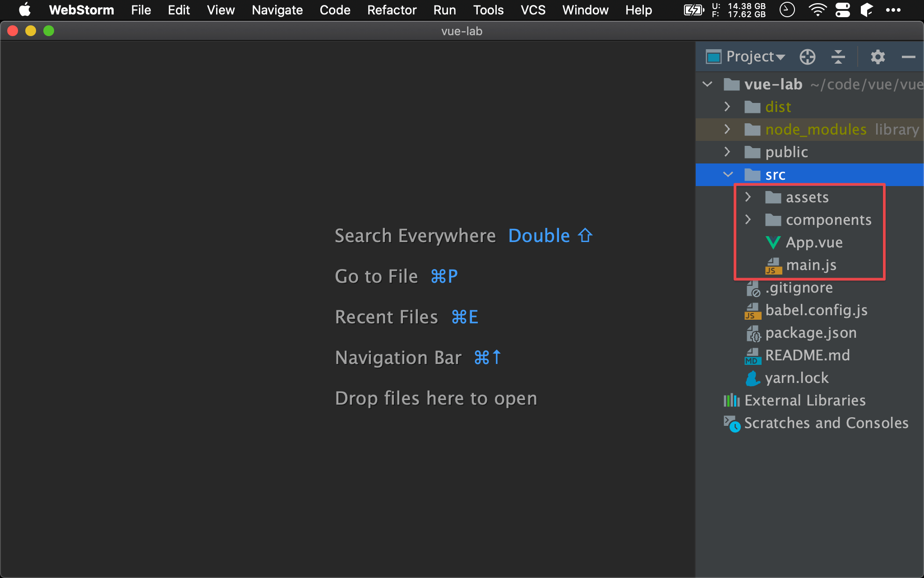Click the Time Machine clock icon
Viewport: 924px width, 578px height.
coord(787,10)
